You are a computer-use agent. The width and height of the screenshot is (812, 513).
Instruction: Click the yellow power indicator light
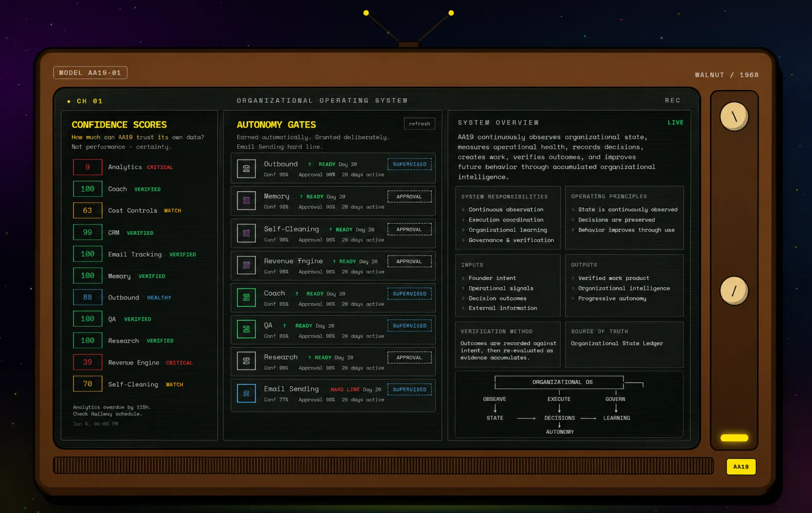tap(734, 438)
